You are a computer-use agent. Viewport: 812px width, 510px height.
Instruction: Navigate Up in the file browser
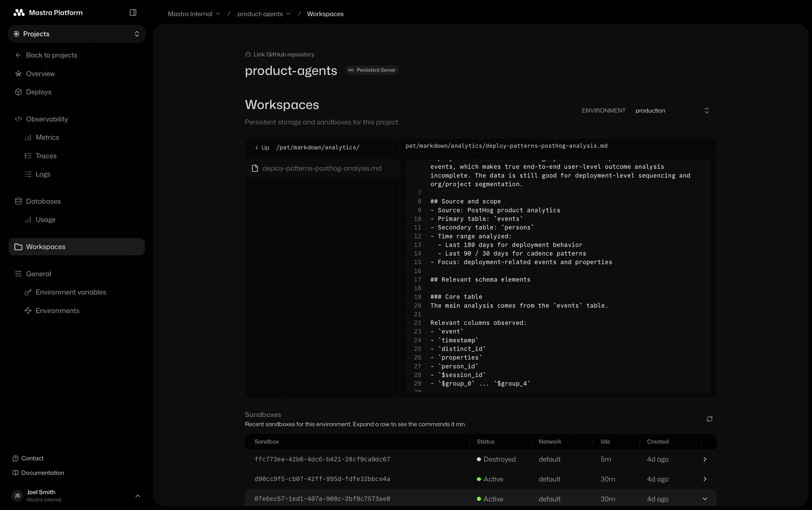point(262,148)
